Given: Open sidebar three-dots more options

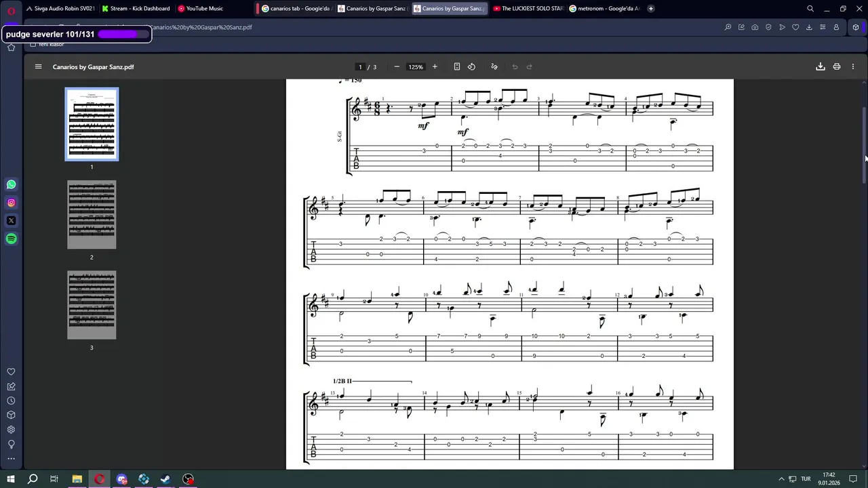Looking at the screenshot, I should [11, 458].
